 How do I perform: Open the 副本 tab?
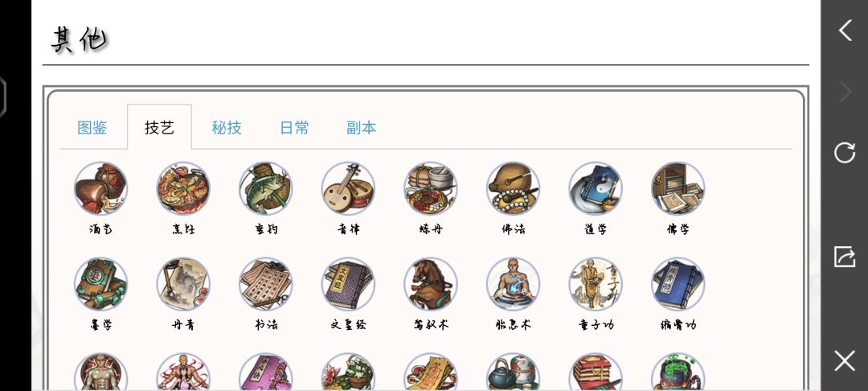point(361,128)
